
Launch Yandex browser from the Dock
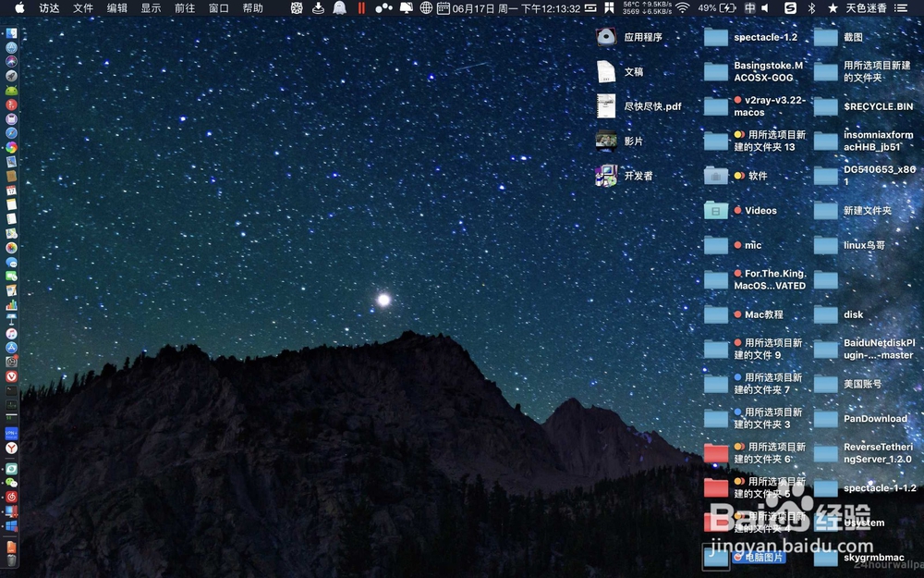[x=11, y=449]
